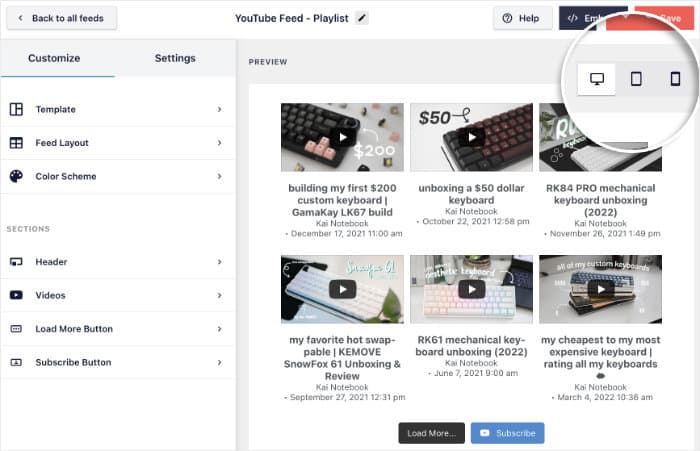The height and width of the screenshot is (451, 700).
Task: Expand the Videos section chevron
Action: (x=219, y=295)
